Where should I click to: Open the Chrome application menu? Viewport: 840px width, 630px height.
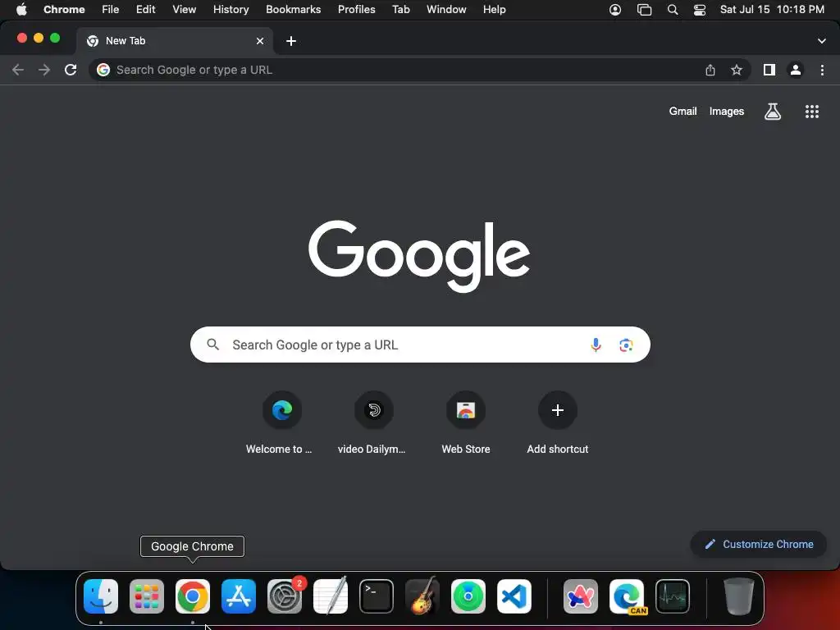64,10
